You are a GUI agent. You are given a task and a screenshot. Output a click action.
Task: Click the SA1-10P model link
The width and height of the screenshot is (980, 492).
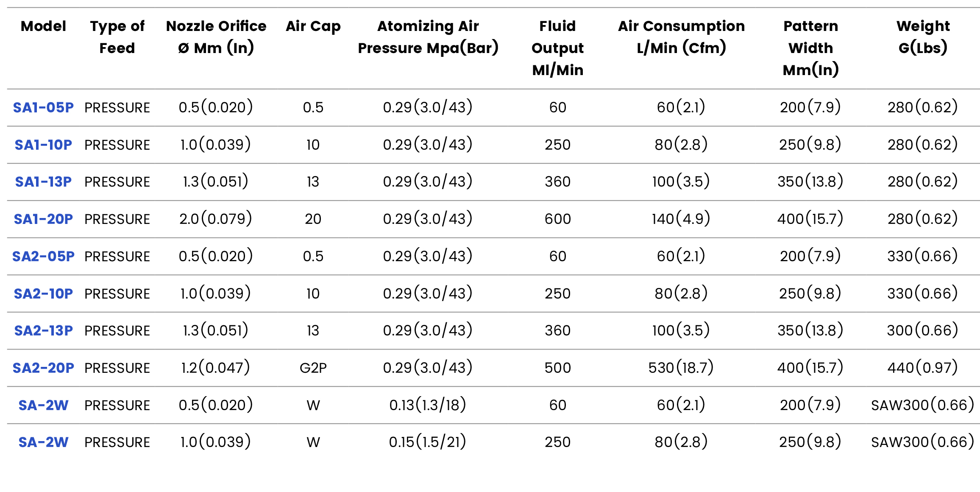pyautogui.click(x=43, y=145)
